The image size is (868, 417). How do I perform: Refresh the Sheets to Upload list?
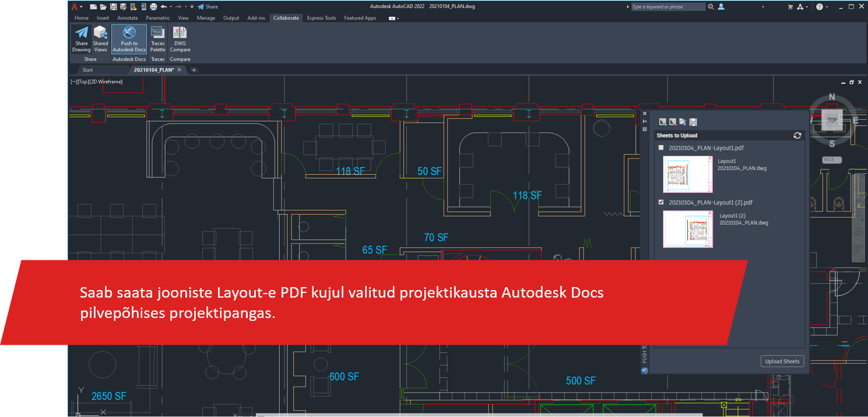click(x=797, y=136)
